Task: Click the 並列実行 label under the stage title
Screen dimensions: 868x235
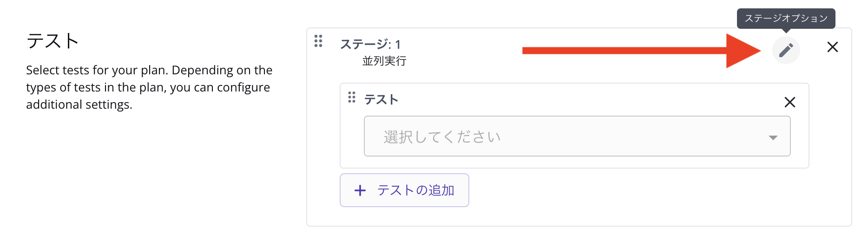Action: click(384, 61)
